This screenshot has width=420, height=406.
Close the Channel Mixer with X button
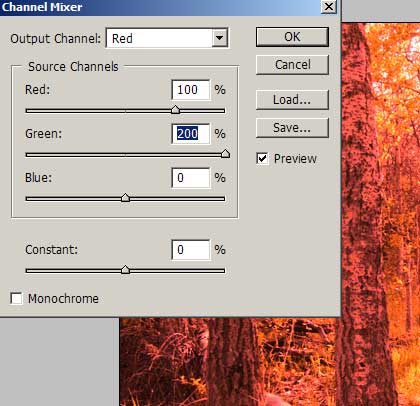click(329, 7)
